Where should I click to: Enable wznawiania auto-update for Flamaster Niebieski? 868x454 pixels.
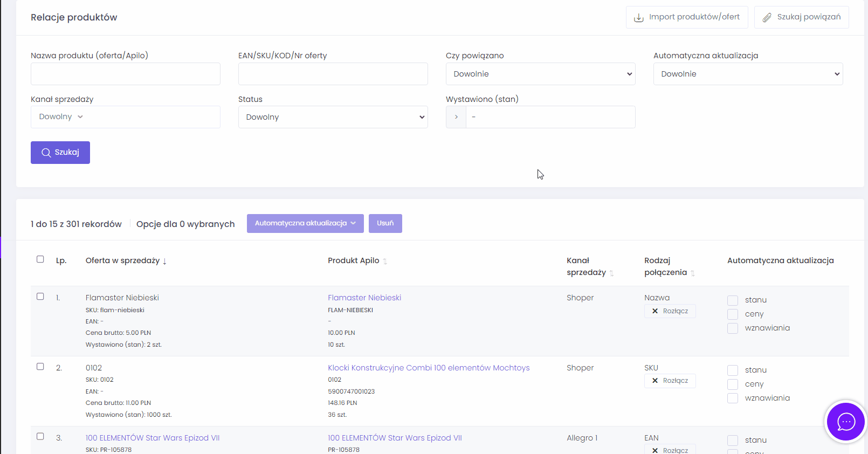click(x=733, y=328)
